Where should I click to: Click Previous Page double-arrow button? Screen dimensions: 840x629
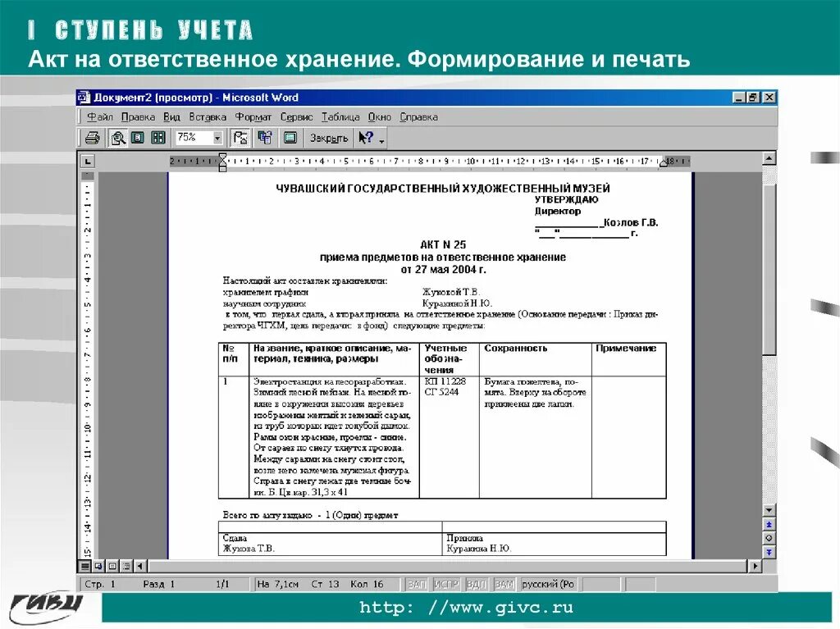(769, 525)
